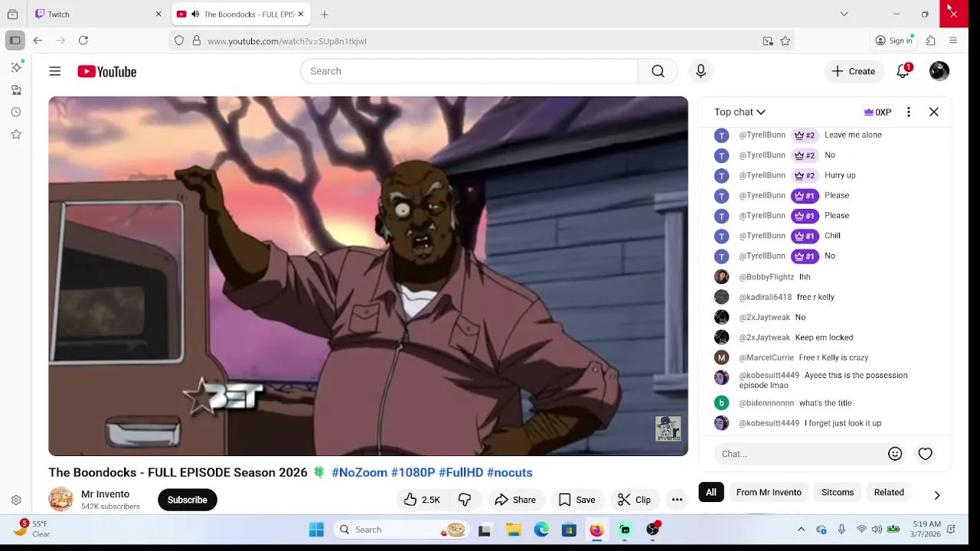Go back with browser back arrow
980x551 pixels.
coord(38,41)
